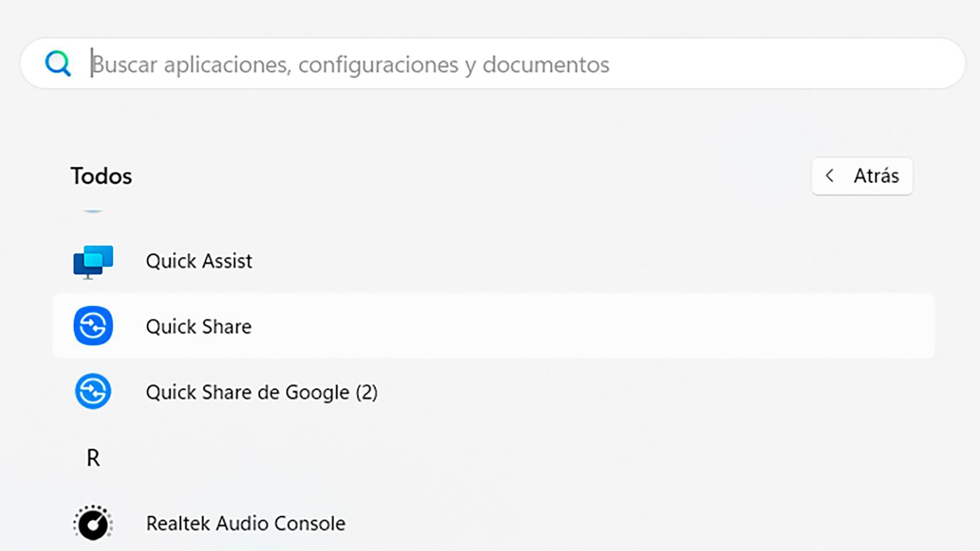The height and width of the screenshot is (551, 980).
Task: Click the left chevron inside Atrás
Action: click(829, 176)
